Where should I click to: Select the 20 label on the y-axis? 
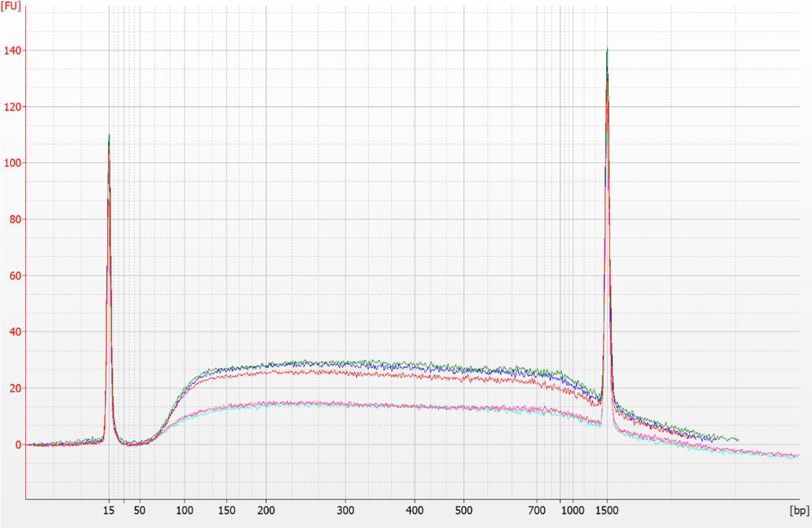(x=15, y=389)
